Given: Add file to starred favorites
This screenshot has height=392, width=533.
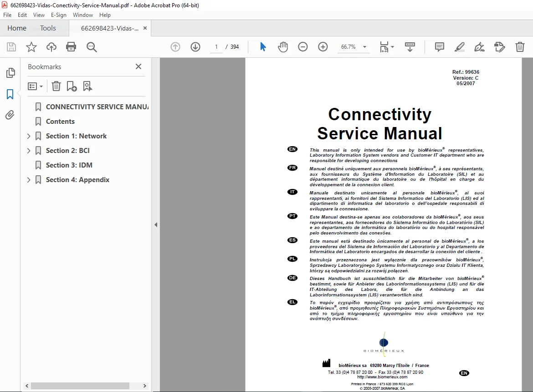Looking at the screenshot, I should point(31,47).
